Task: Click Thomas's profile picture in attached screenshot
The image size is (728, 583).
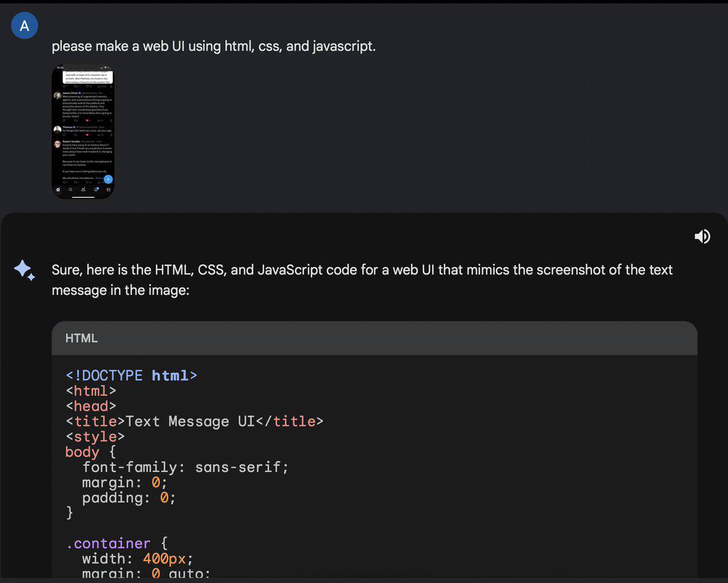Action: coord(58,129)
